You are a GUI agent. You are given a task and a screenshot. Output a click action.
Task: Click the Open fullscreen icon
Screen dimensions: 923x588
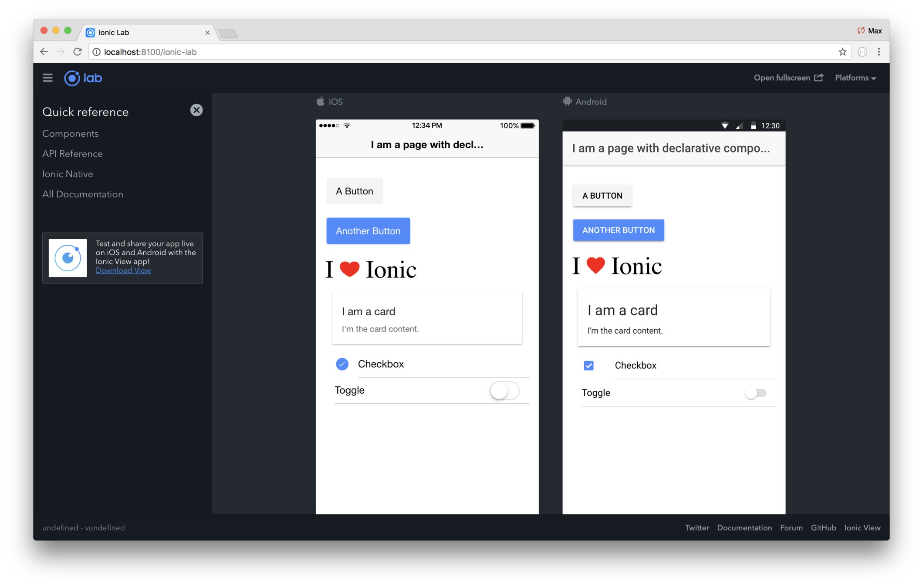[819, 78]
